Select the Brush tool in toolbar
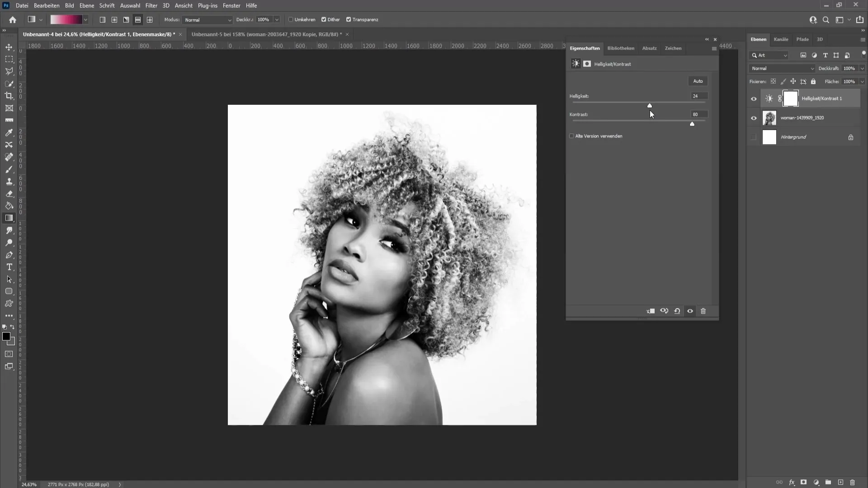 [9, 169]
